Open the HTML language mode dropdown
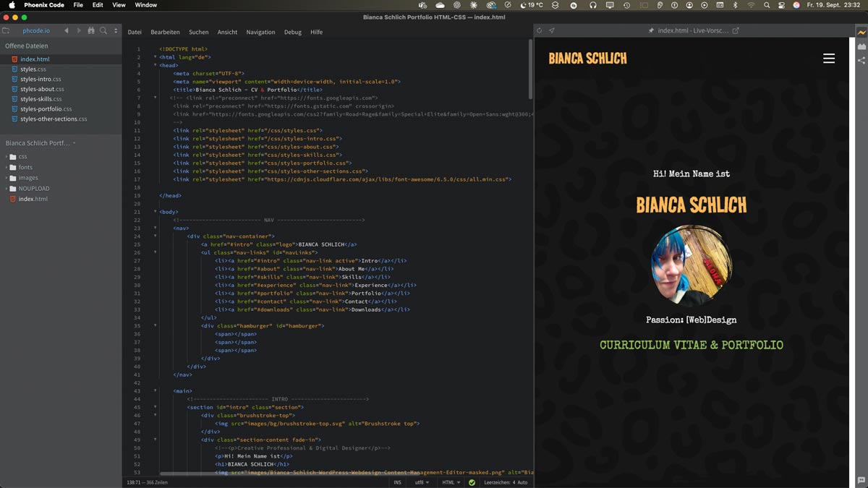The height and width of the screenshot is (488, 868). 451,482
